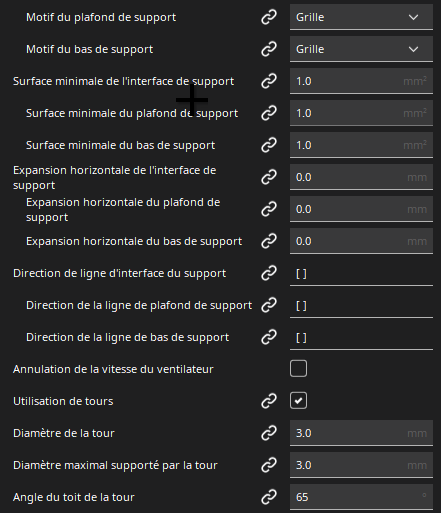Click link icon next to Diamètre de la tour
This screenshot has height=513, width=441.
(x=269, y=433)
